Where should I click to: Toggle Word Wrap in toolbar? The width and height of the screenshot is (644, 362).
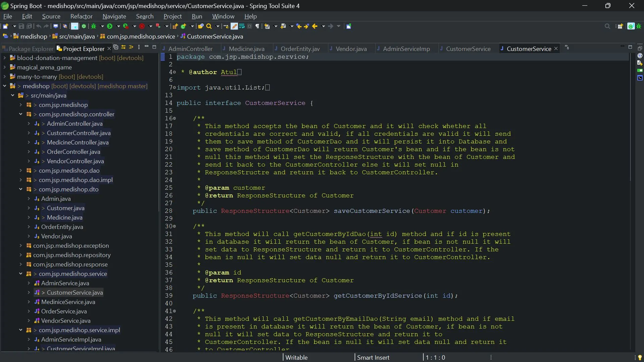click(x=242, y=26)
